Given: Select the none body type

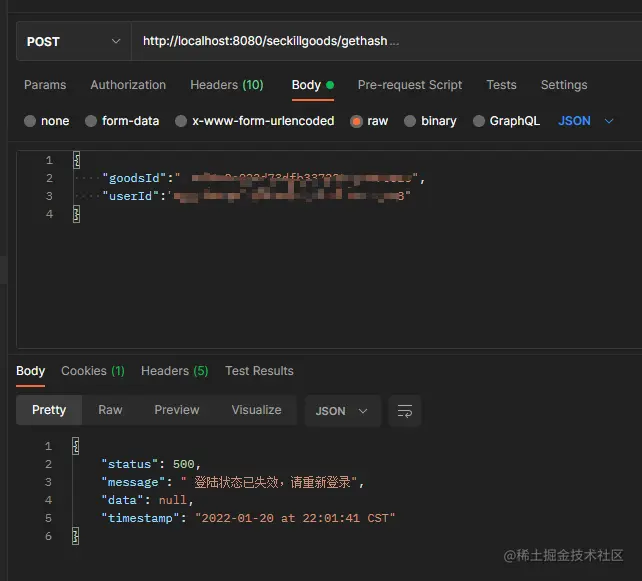Looking at the screenshot, I should click(47, 121).
